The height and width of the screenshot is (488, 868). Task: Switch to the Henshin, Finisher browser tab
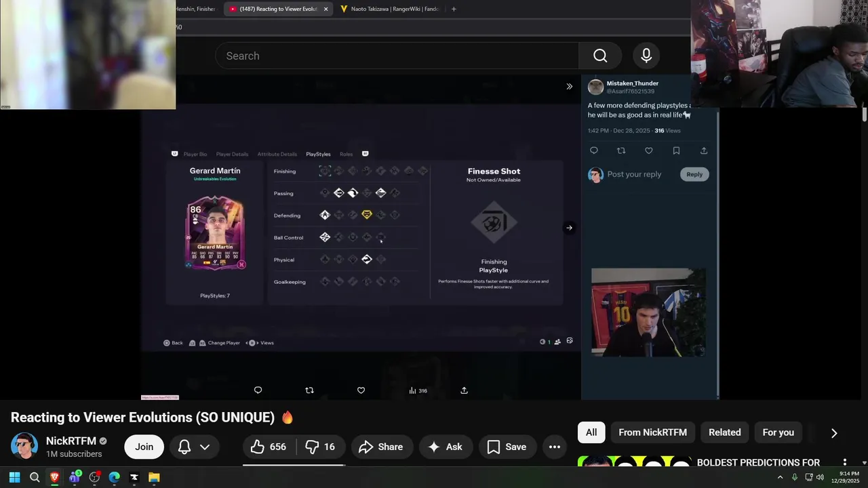pos(197,9)
